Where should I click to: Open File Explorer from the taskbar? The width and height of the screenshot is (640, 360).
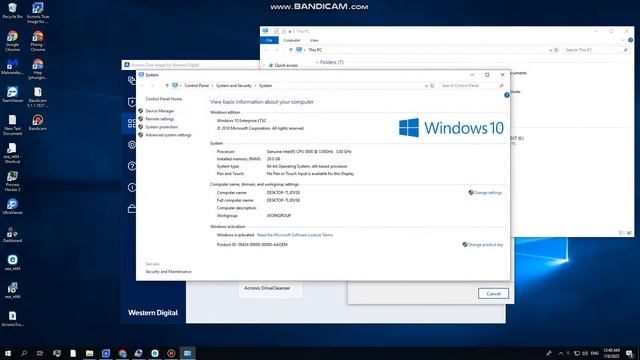point(89,353)
